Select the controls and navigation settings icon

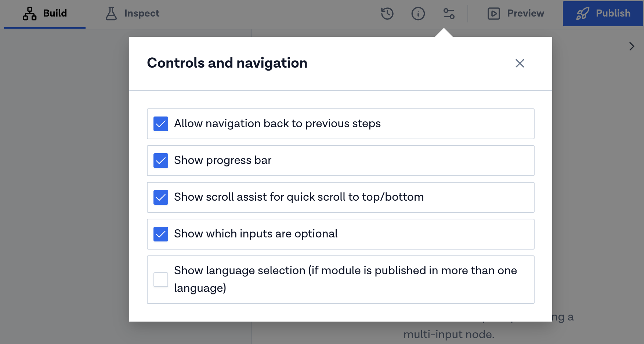pyautogui.click(x=449, y=13)
